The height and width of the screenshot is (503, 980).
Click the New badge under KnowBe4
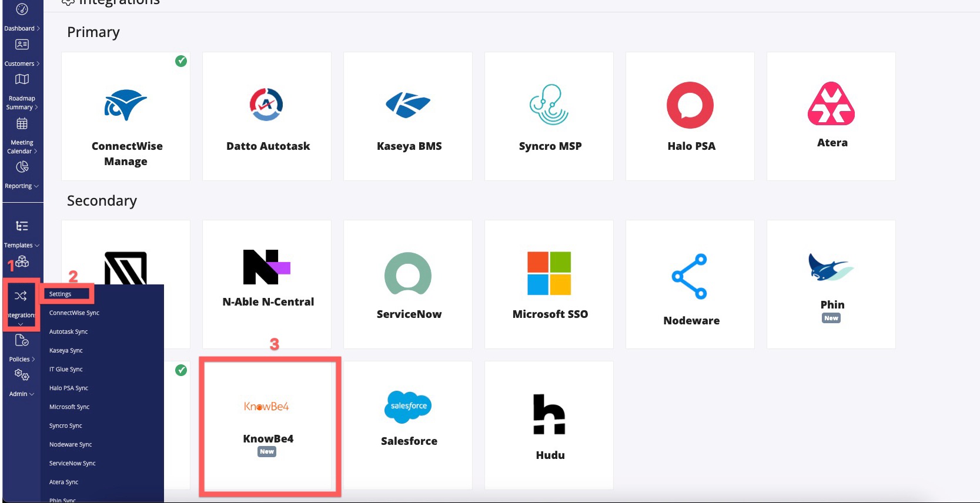[x=267, y=452]
